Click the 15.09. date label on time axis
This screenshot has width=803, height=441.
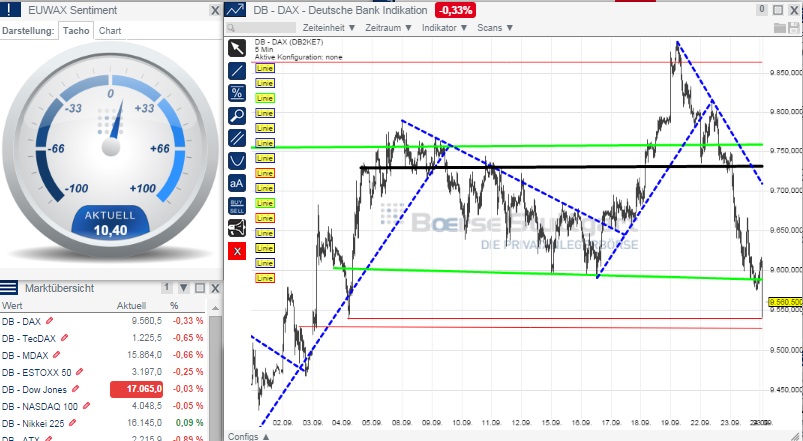coord(551,423)
